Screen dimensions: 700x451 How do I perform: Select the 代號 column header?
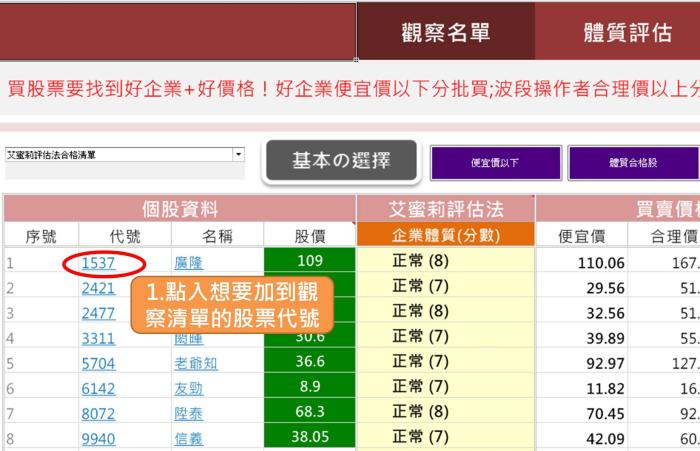coord(125,236)
